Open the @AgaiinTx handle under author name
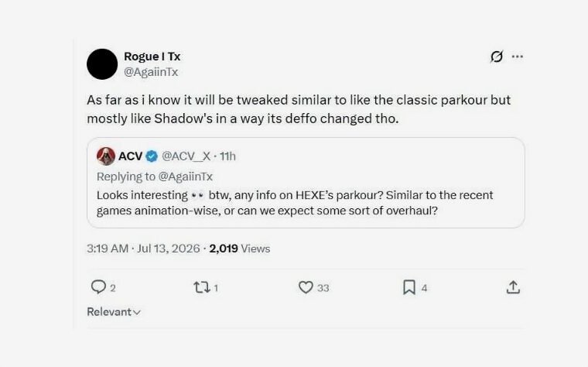The height and width of the screenshot is (367, 588). [151, 72]
